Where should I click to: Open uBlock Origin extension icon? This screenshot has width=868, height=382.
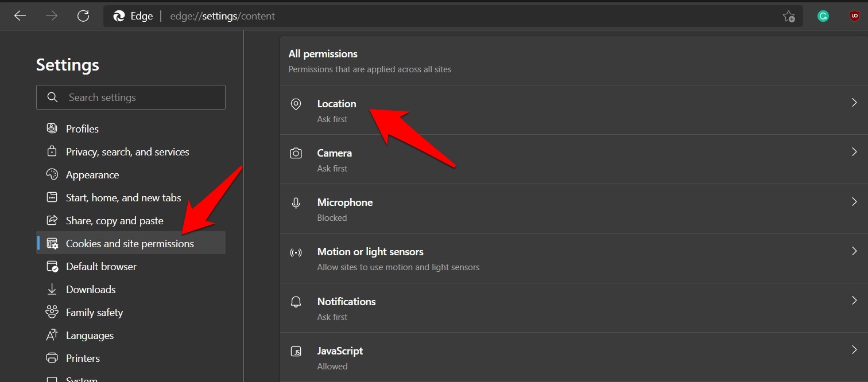tap(854, 16)
